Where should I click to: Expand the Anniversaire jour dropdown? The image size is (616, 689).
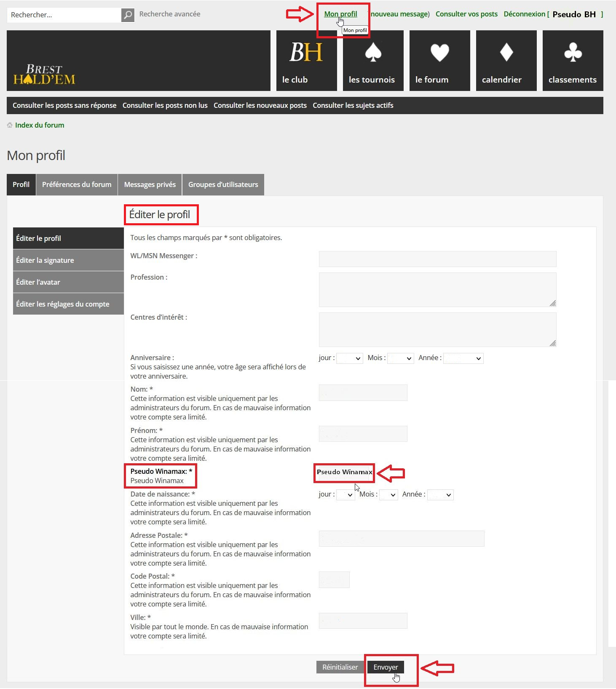[x=350, y=358]
